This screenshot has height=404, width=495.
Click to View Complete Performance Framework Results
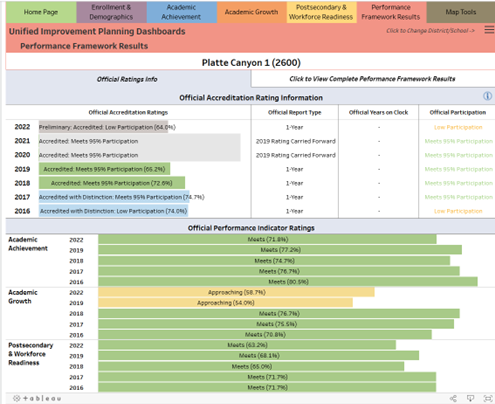tap(372, 79)
